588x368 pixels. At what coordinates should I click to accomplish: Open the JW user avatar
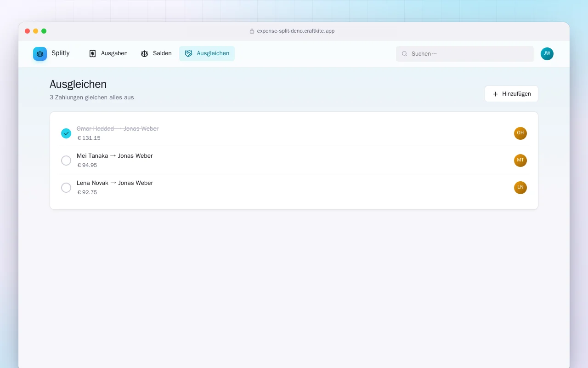tap(547, 54)
